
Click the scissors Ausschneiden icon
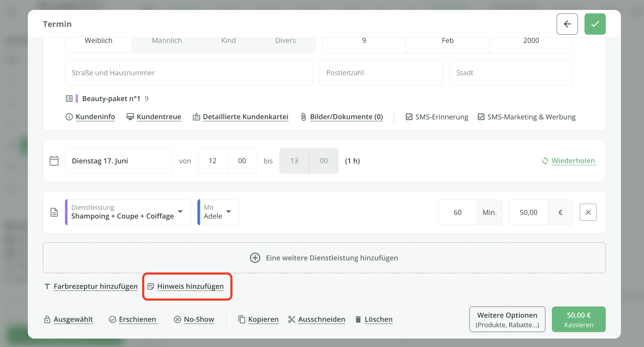pos(292,319)
